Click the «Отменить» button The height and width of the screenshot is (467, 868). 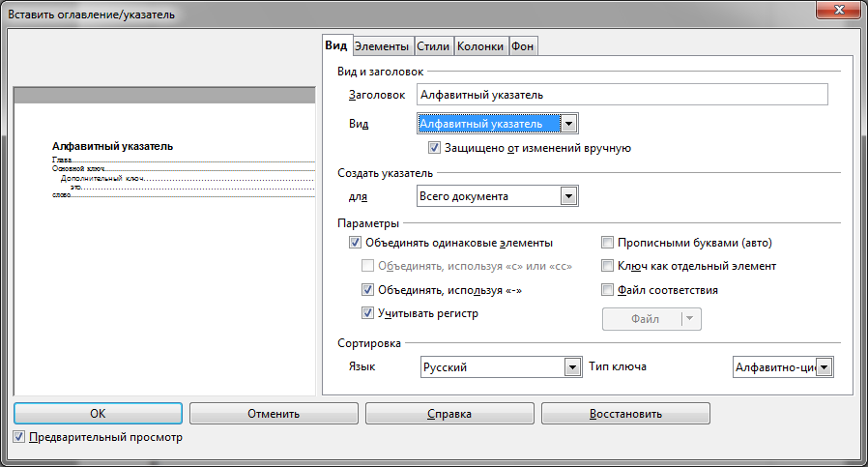[274, 414]
